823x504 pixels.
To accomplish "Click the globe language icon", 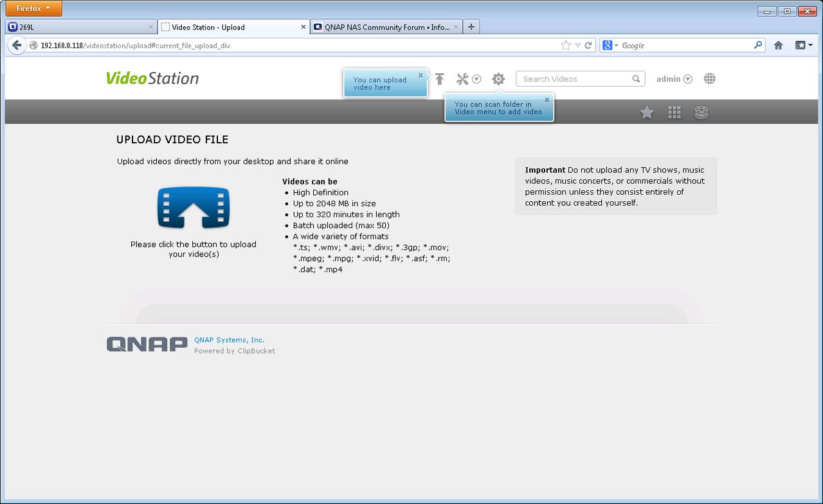I will point(710,78).
